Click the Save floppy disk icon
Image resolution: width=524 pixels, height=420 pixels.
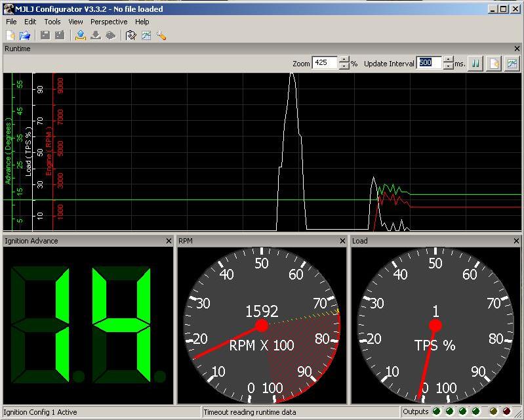(x=45, y=35)
